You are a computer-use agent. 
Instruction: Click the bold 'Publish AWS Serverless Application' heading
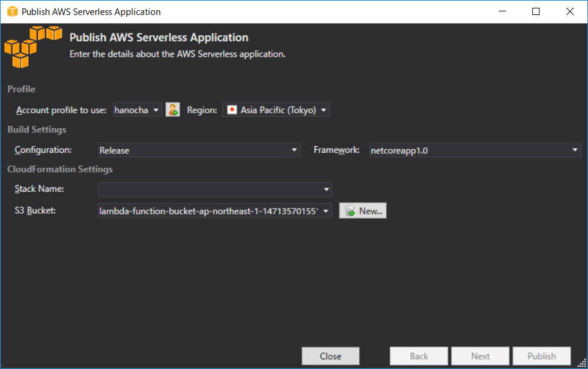[159, 38]
